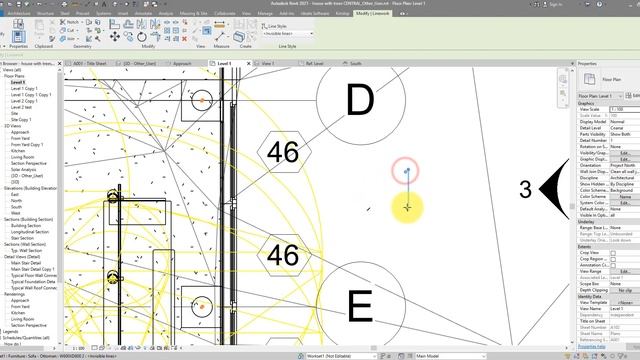The image size is (640, 360).
Task: Switch to the South view tab
Action: pyautogui.click(x=356, y=64)
